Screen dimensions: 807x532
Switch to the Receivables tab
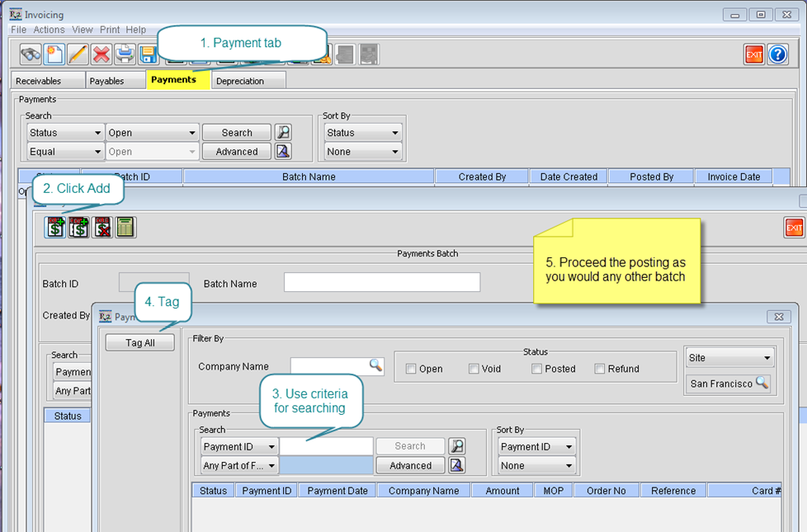(39, 81)
